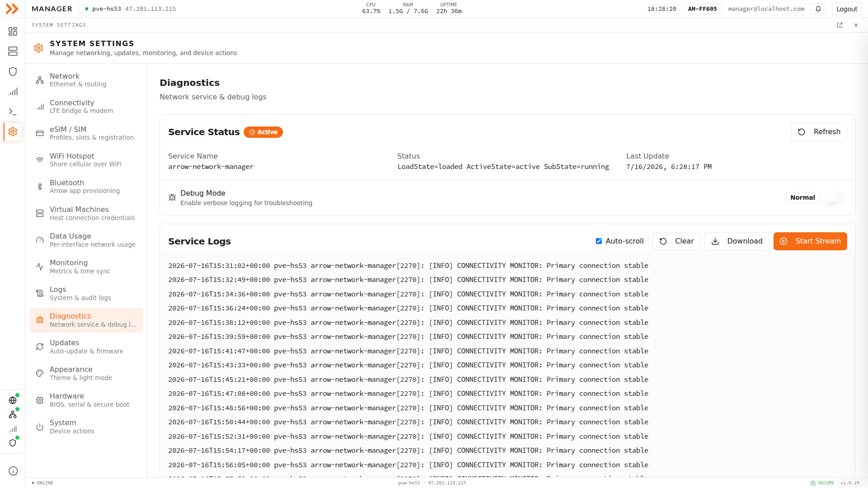Click the AM-FF605 device badge

702,9
